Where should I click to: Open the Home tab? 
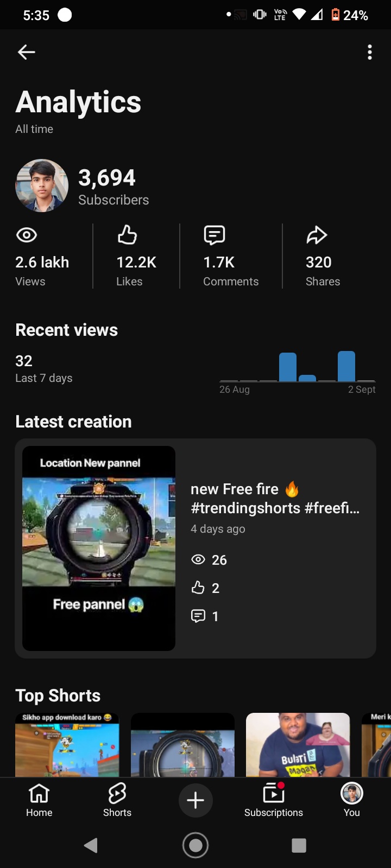coord(39,800)
